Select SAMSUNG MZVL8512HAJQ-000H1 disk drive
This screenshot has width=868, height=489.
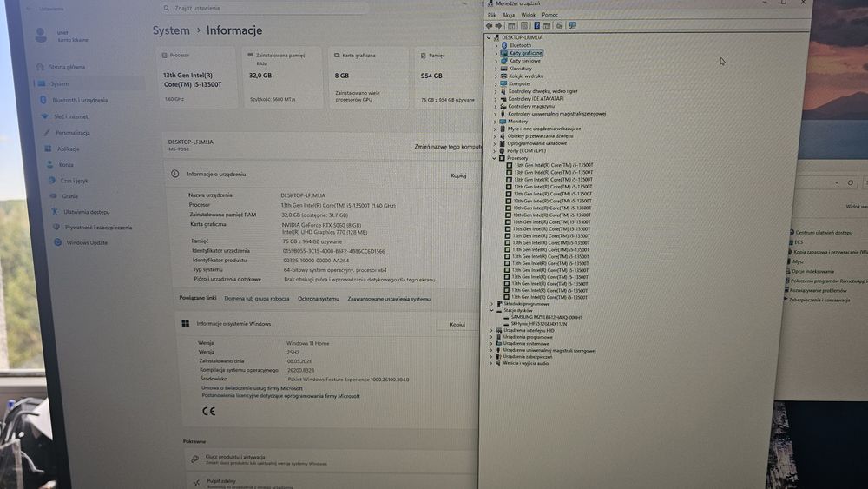tap(546, 317)
